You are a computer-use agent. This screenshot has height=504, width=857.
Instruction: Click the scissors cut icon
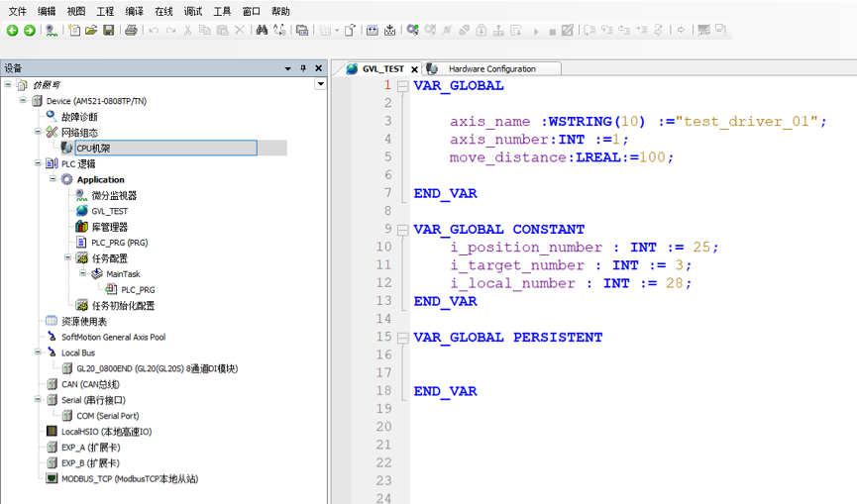187,30
